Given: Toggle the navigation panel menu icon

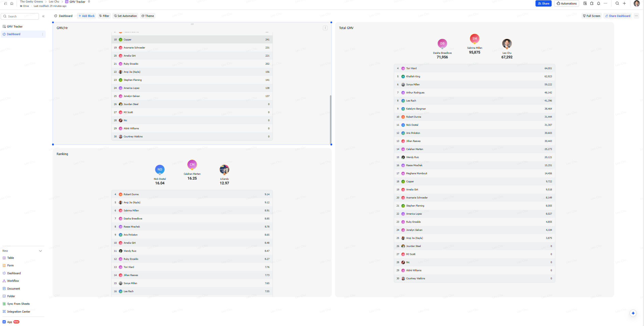Looking at the screenshot, I should [6, 4].
